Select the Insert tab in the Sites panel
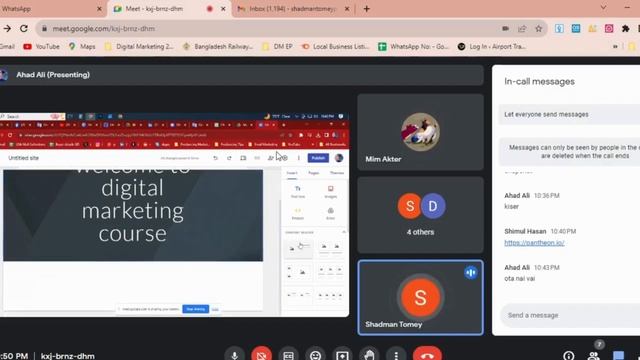This screenshot has height=360, width=640. [x=292, y=173]
